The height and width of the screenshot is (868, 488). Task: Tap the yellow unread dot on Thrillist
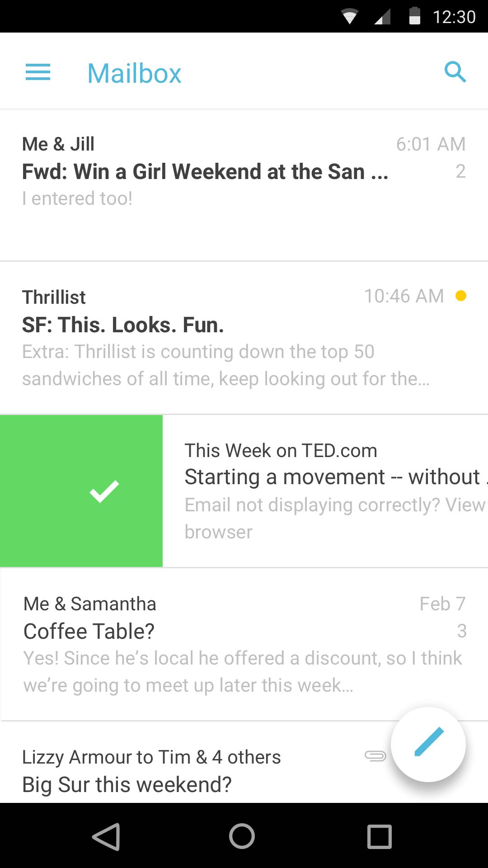coord(461,296)
